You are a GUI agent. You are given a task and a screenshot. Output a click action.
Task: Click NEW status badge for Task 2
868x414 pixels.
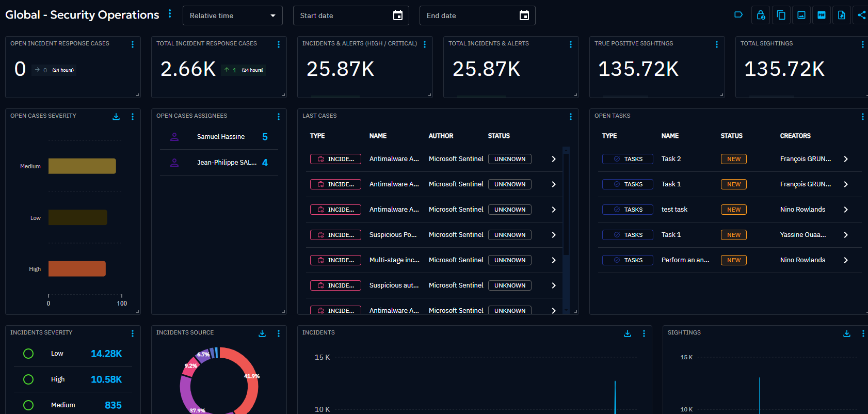click(733, 159)
